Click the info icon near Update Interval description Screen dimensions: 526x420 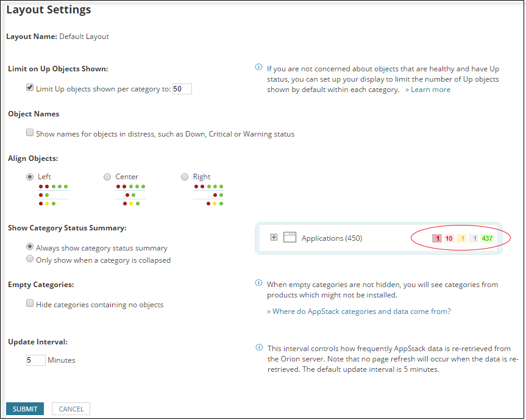[x=259, y=347]
